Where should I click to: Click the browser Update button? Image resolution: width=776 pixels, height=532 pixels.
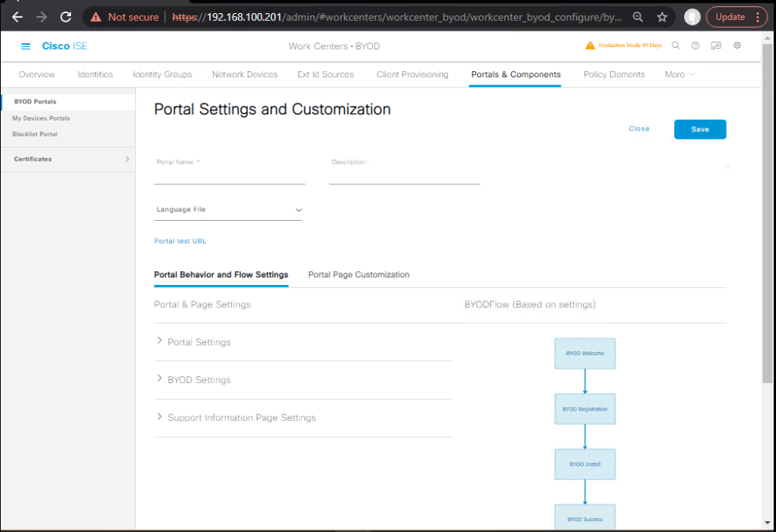pyautogui.click(x=730, y=17)
